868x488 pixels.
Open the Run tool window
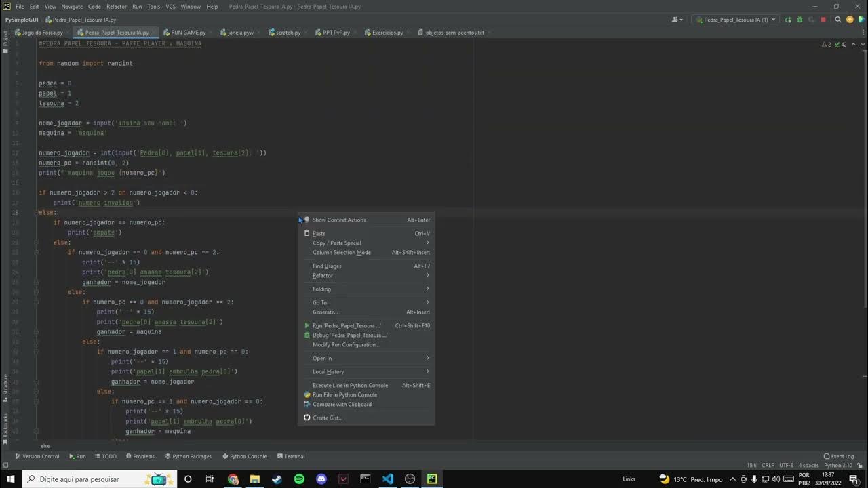tap(77, 456)
